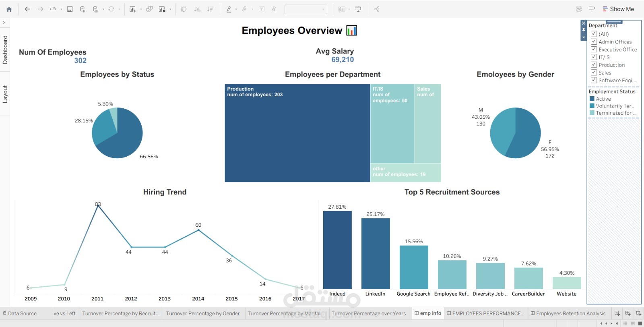
Task: Clear sheet using the chart-x icon
Action: click(162, 9)
